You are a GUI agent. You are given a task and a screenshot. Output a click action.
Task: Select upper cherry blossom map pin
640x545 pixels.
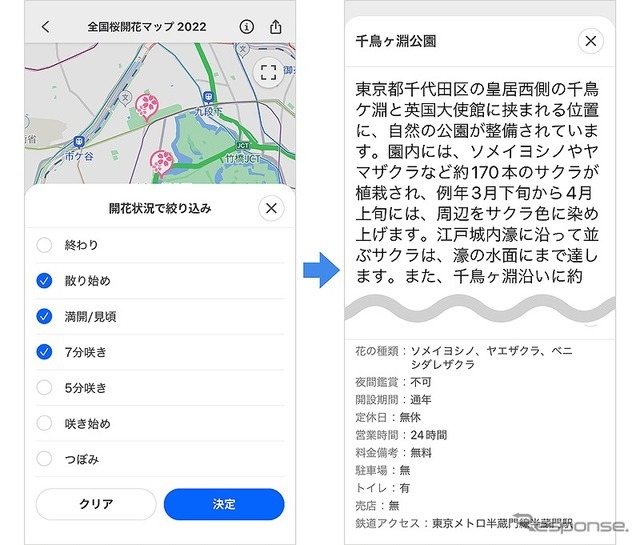pyautogui.click(x=147, y=107)
